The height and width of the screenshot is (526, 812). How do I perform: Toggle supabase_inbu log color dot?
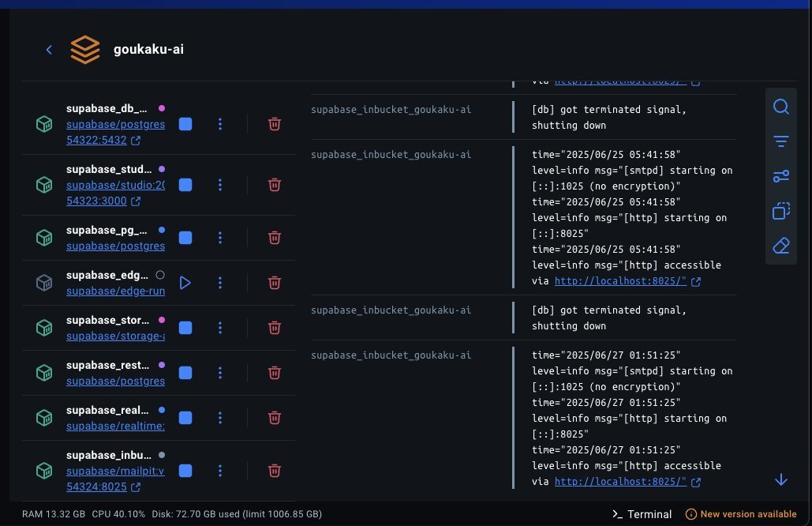[162, 455]
